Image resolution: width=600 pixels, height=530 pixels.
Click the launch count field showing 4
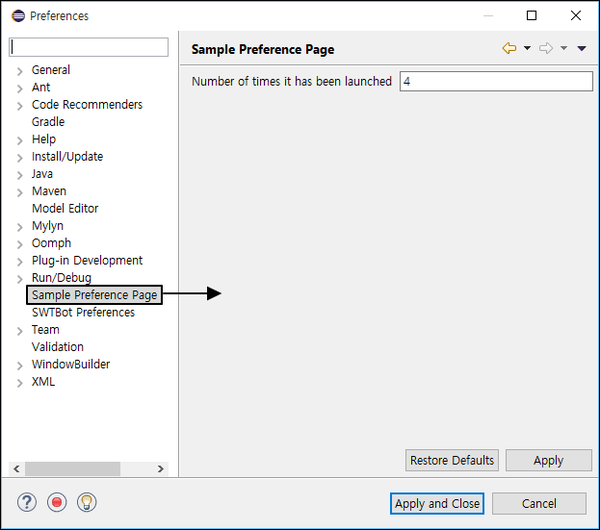[x=496, y=81]
